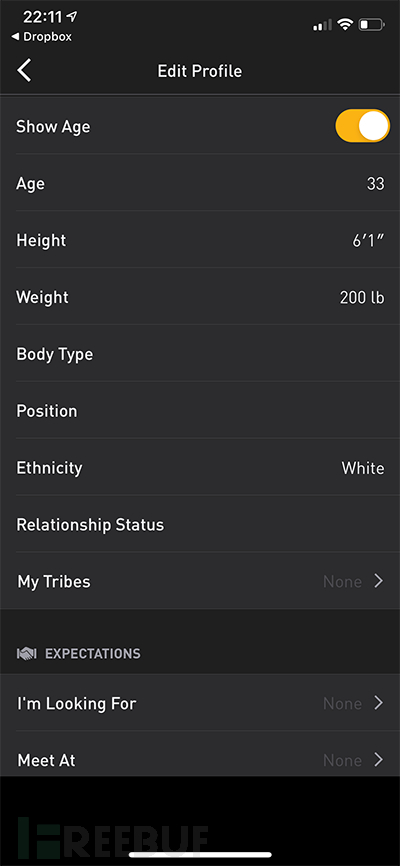Return to Dropbox via status bar link
The width and height of the screenshot is (400, 866).
click(x=41, y=37)
